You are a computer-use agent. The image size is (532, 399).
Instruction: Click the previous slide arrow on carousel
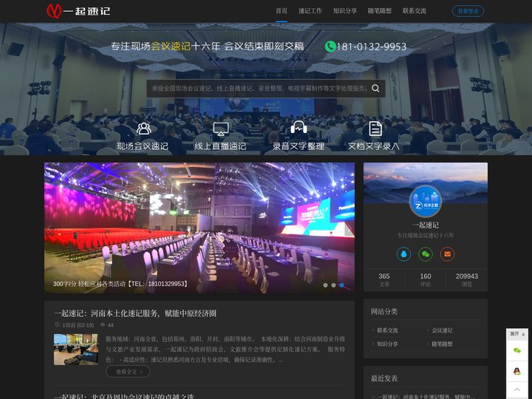(50, 228)
